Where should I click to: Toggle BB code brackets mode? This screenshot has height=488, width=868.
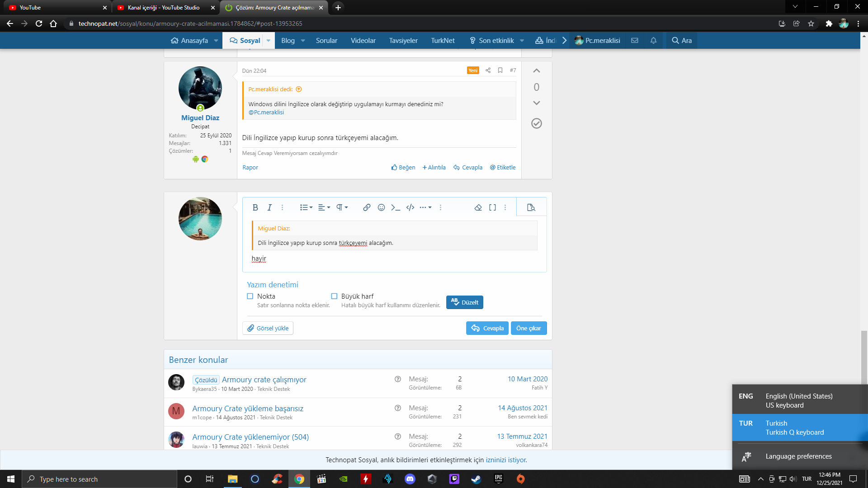(x=492, y=207)
